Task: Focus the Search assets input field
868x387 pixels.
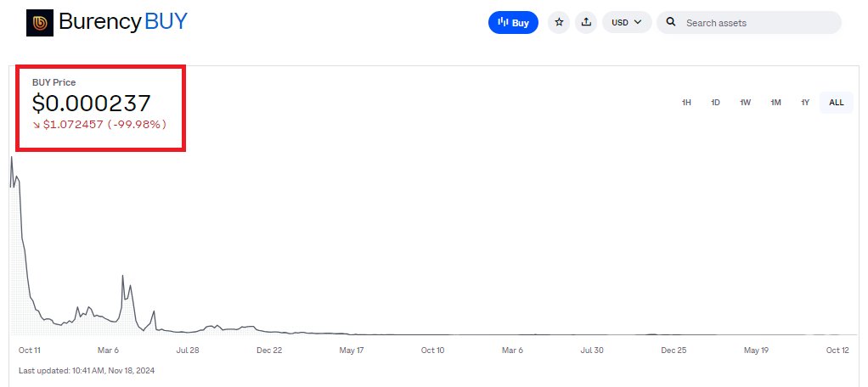Action: [x=756, y=23]
